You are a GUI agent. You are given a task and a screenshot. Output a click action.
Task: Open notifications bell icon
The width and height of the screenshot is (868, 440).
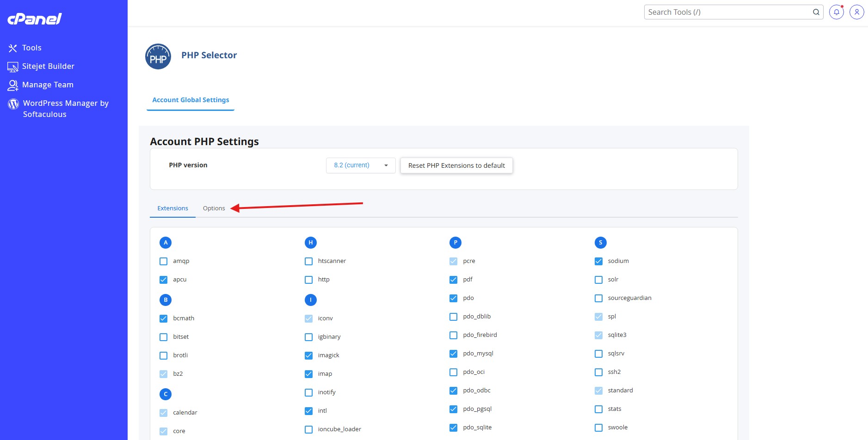(x=837, y=12)
